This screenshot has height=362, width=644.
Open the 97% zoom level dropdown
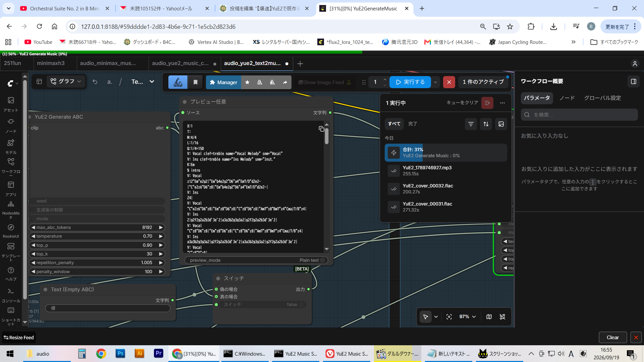(x=468, y=317)
